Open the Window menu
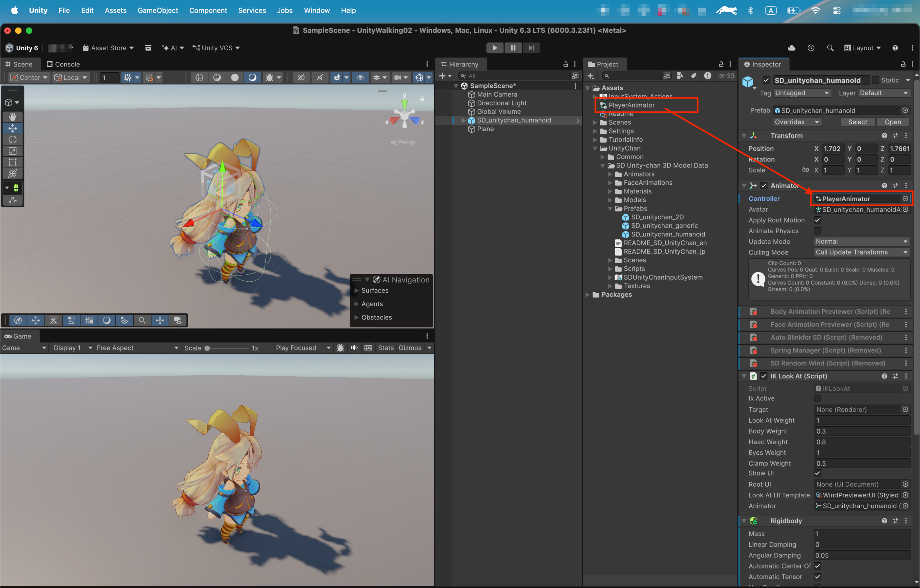Viewport: 920px width, 588px height. (x=317, y=10)
